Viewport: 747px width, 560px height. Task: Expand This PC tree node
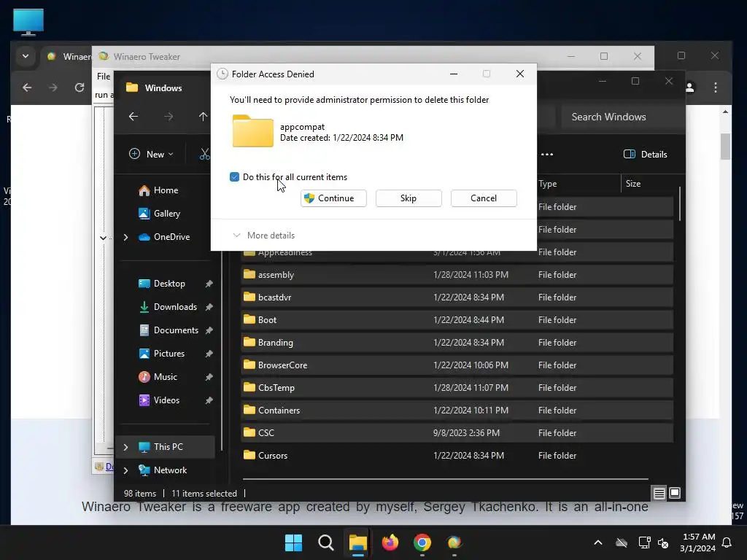coord(125,447)
